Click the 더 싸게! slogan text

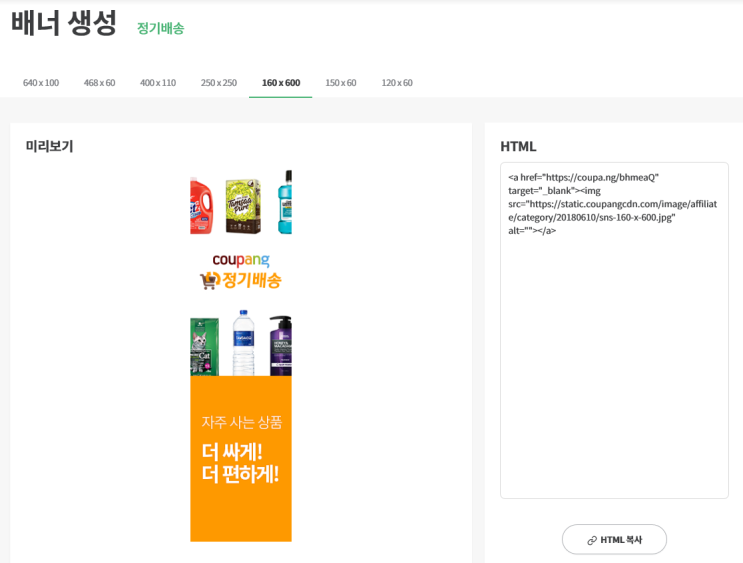click(x=232, y=452)
